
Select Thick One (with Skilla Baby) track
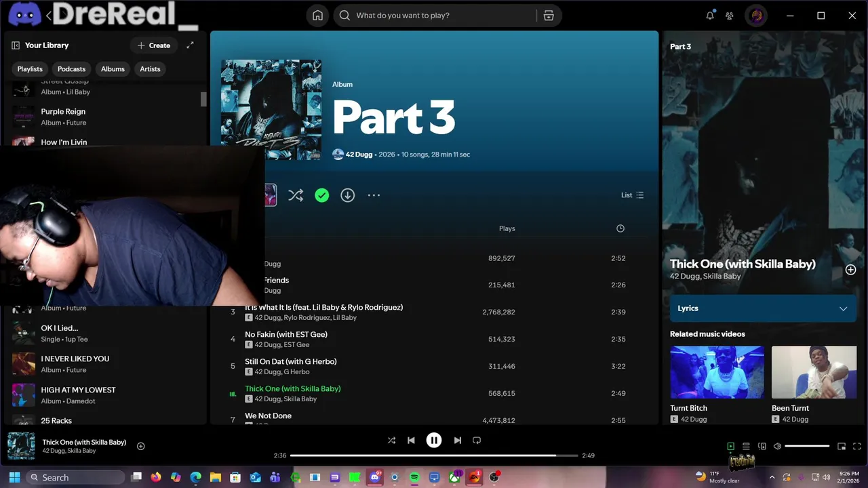coord(292,389)
